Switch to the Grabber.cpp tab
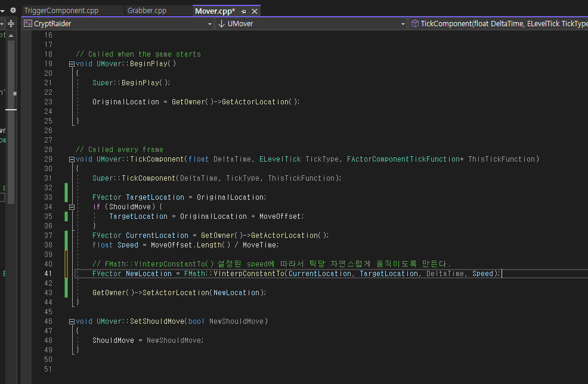Viewport: 588px width, 384px height. (147, 11)
